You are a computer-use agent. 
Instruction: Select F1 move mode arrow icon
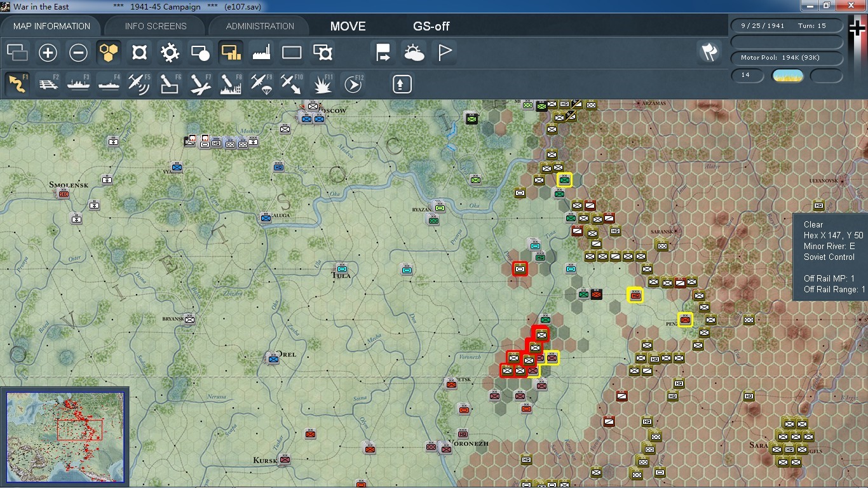point(17,84)
